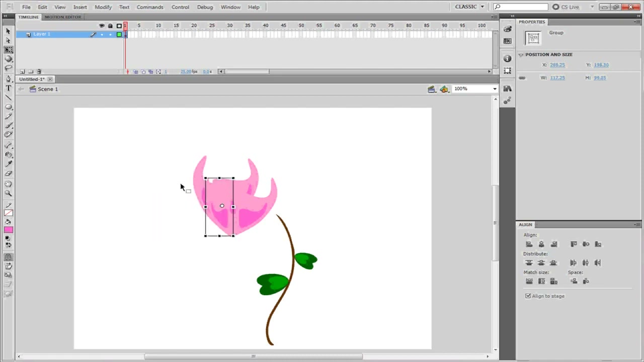
Task: Select the Selection arrow tool
Action: coord(8,31)
